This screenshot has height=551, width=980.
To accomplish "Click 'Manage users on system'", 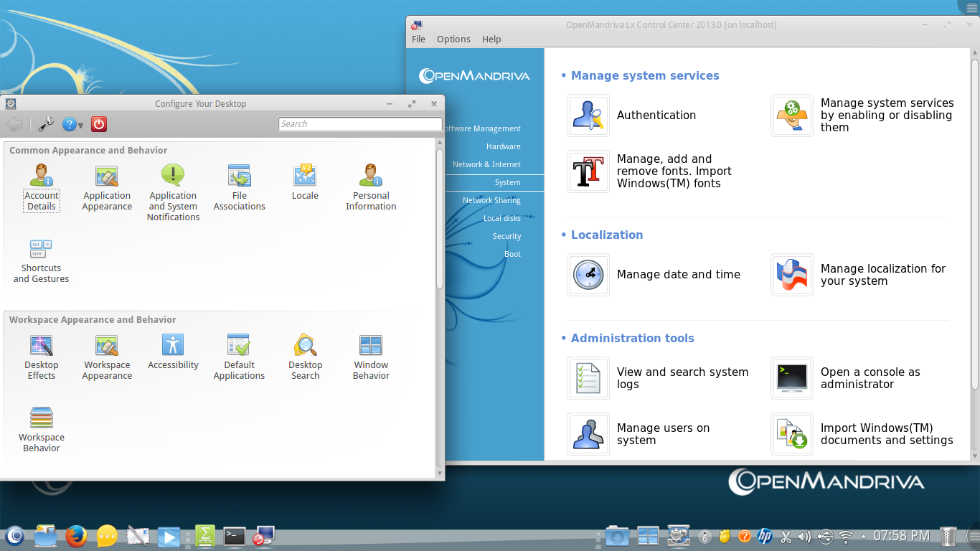I will [x=663, y=434].
